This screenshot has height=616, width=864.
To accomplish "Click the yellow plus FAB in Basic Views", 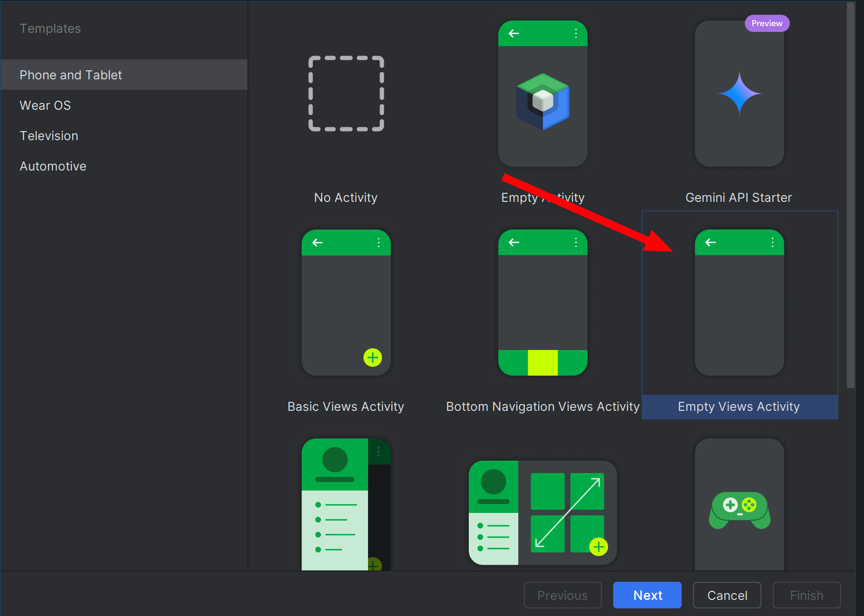I will point(372,357).
